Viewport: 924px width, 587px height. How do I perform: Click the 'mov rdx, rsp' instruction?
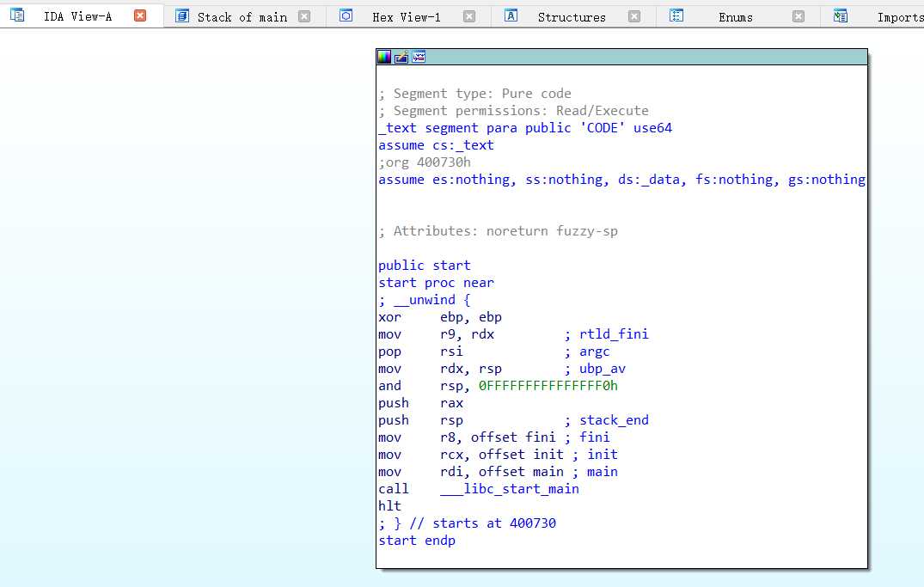(x=440, y=369)
